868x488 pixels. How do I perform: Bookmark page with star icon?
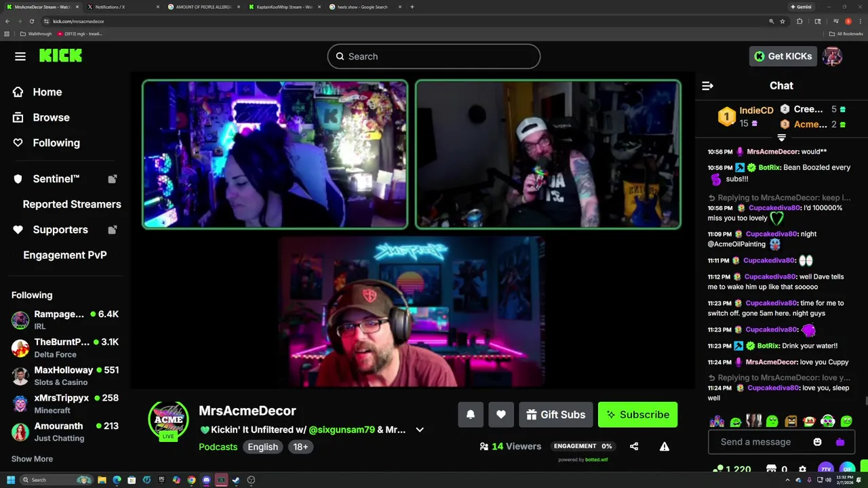[783, 21]
